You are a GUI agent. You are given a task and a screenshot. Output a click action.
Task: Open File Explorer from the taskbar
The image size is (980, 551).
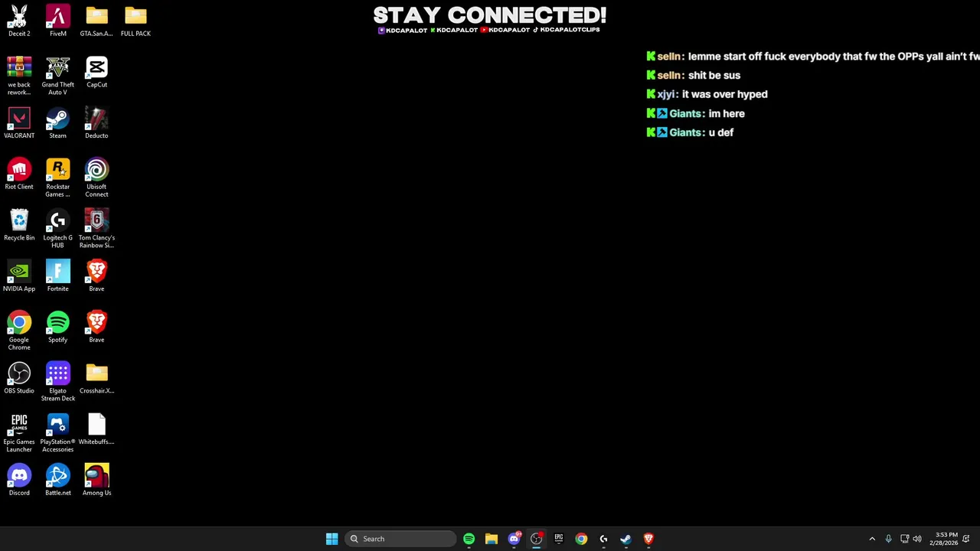491,539
